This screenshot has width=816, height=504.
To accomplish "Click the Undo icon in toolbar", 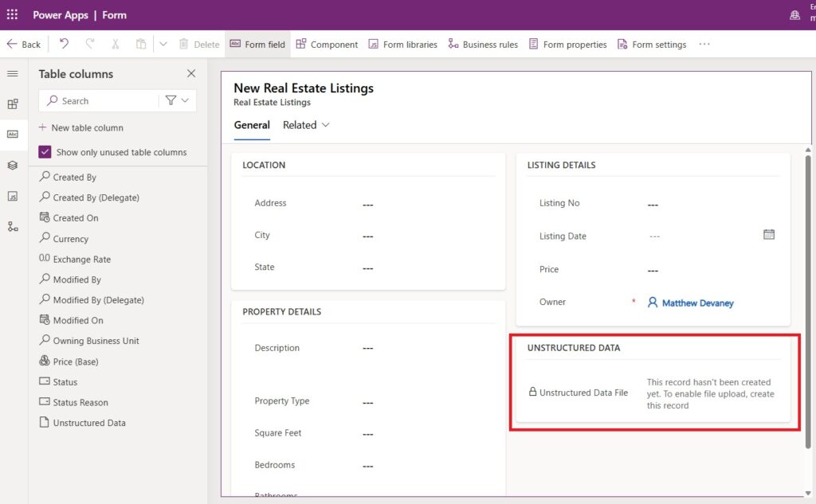I will pyautogui.click(x=64, y=45).
